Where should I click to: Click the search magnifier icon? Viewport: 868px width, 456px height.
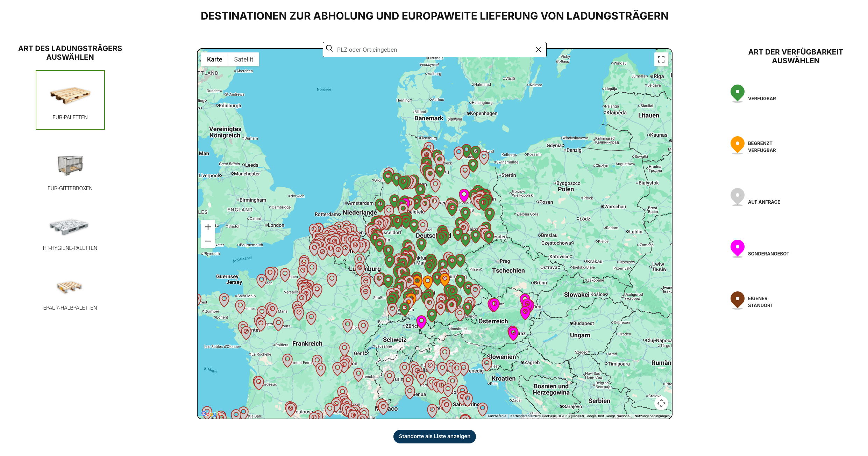(329, 49)
